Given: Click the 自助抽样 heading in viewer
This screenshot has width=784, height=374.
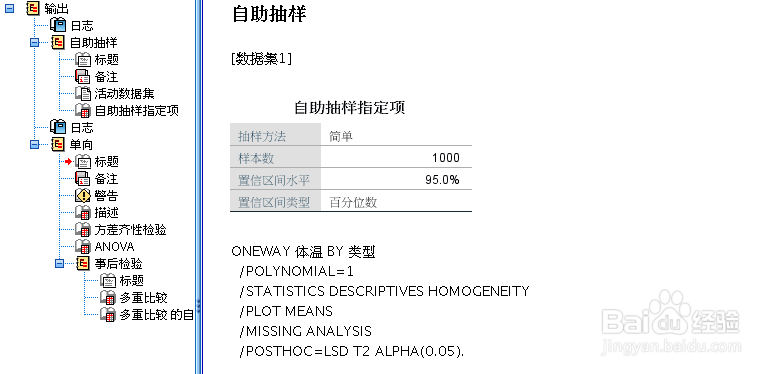Looking at the screenshot, I should point(269,14).
